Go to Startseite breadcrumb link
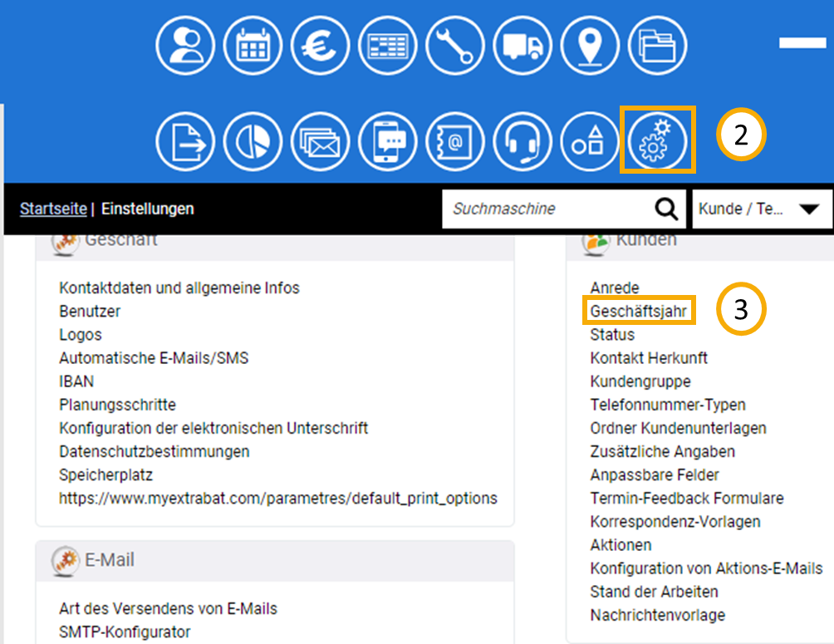This screenshot has width=834, height=644. (53, 209)
